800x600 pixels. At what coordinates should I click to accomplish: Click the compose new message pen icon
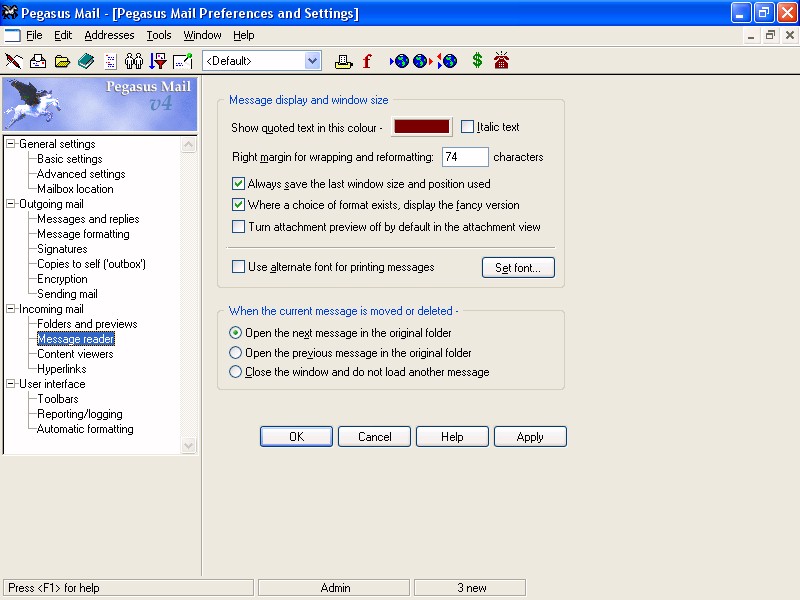coord(13,61)
